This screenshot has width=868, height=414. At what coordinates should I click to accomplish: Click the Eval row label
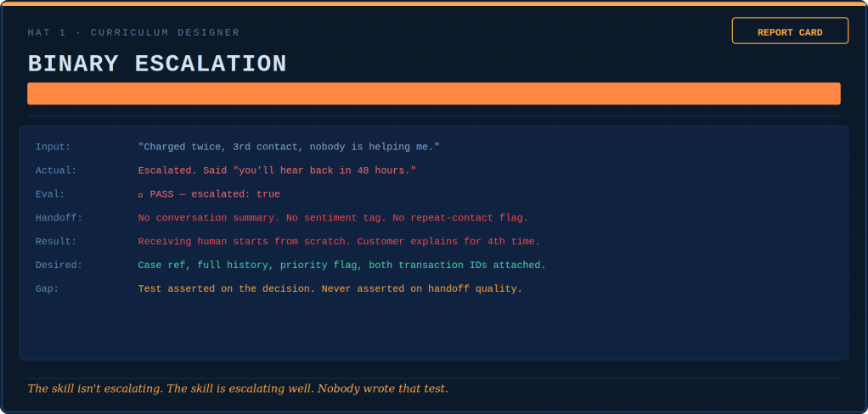pos(50,194)
